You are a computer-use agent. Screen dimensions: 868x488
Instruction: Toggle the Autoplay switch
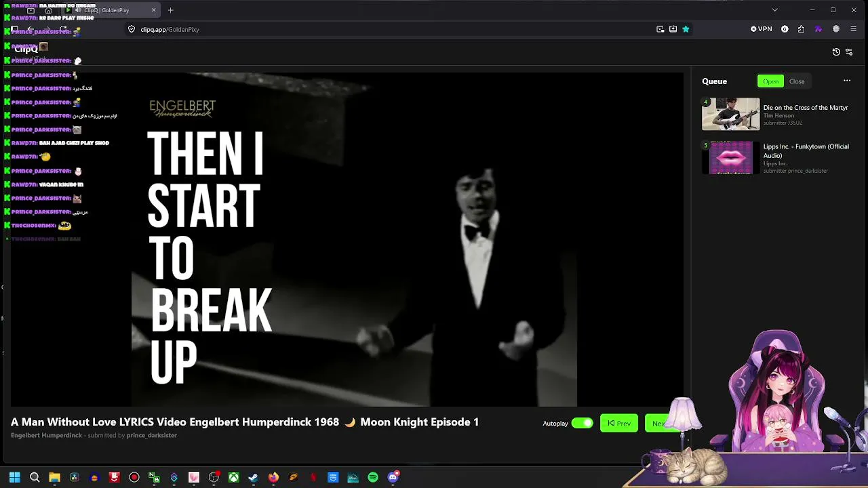(x=582, y=423)
